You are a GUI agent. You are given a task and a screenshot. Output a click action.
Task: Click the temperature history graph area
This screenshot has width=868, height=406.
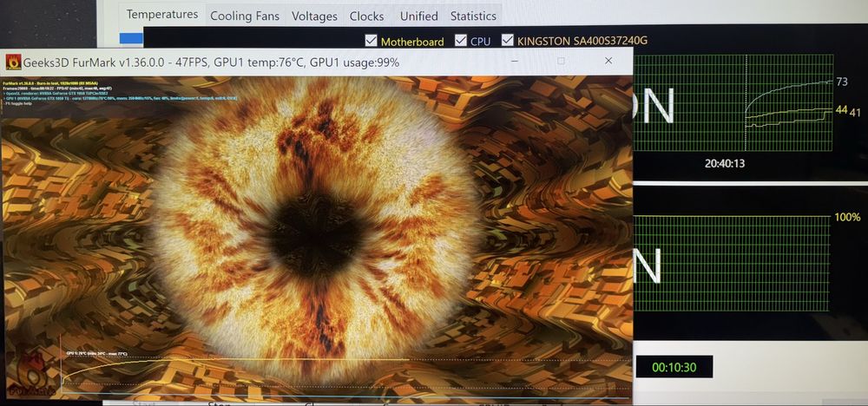[733, 103]
